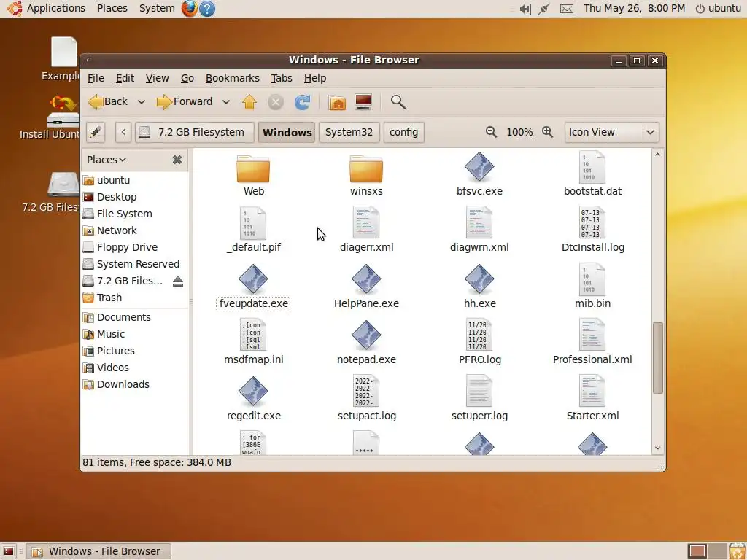Open the View menu

[x=158, y=78]
